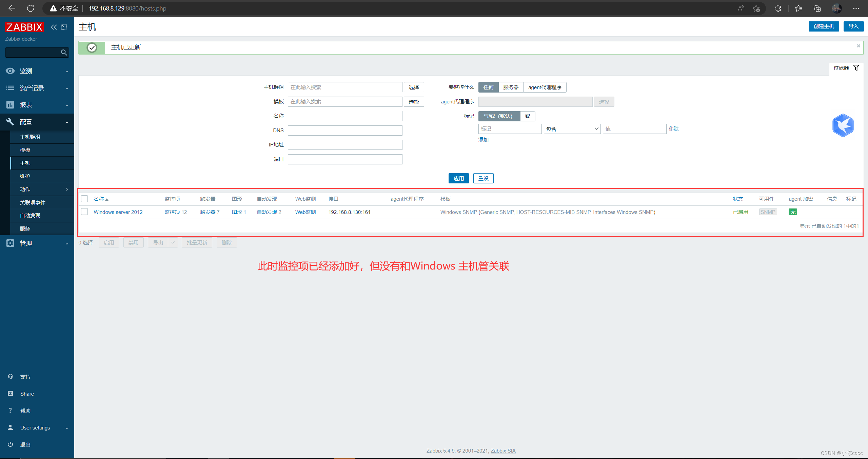The image size is (868, 459).
Task: Check the Windows server 2012 row checkbox
Action: click(x=85, y=212)
